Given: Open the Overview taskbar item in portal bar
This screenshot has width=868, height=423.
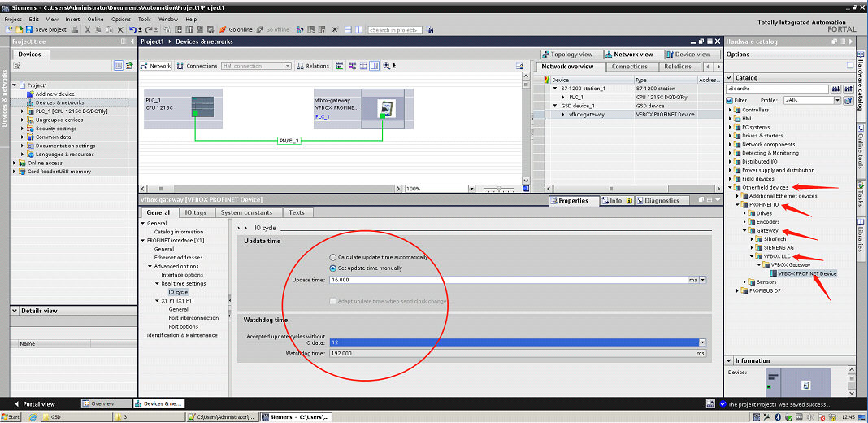Looking at the screenshot, I should (106, 403).
